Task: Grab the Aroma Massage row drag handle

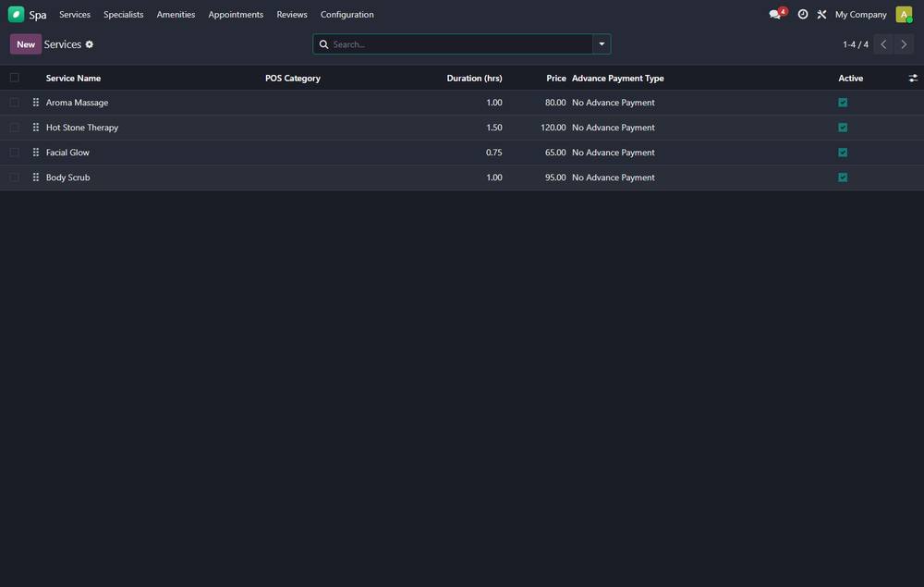Action: click(x=36, y=103)
